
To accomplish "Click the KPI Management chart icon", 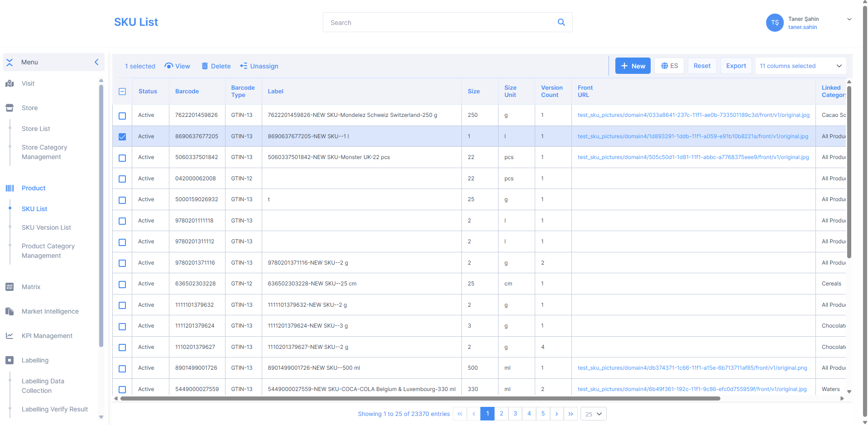I will point(10,336).
